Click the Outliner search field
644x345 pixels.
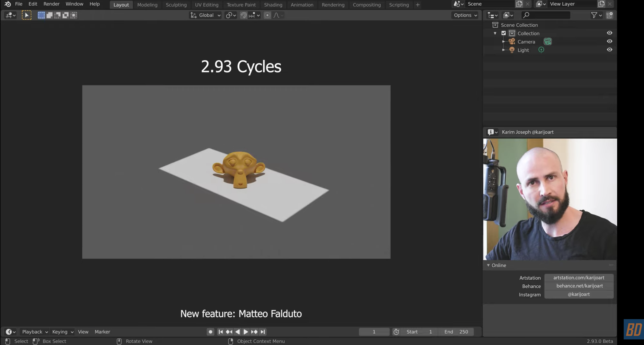point(546,15)
